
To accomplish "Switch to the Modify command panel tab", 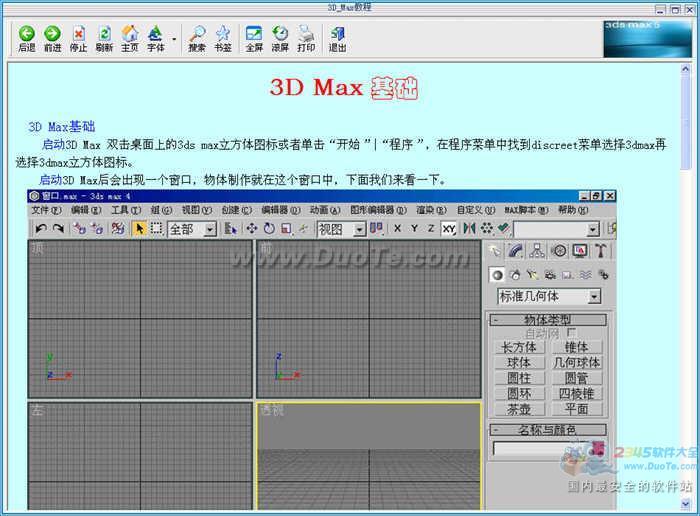I will tap(516, 251).
